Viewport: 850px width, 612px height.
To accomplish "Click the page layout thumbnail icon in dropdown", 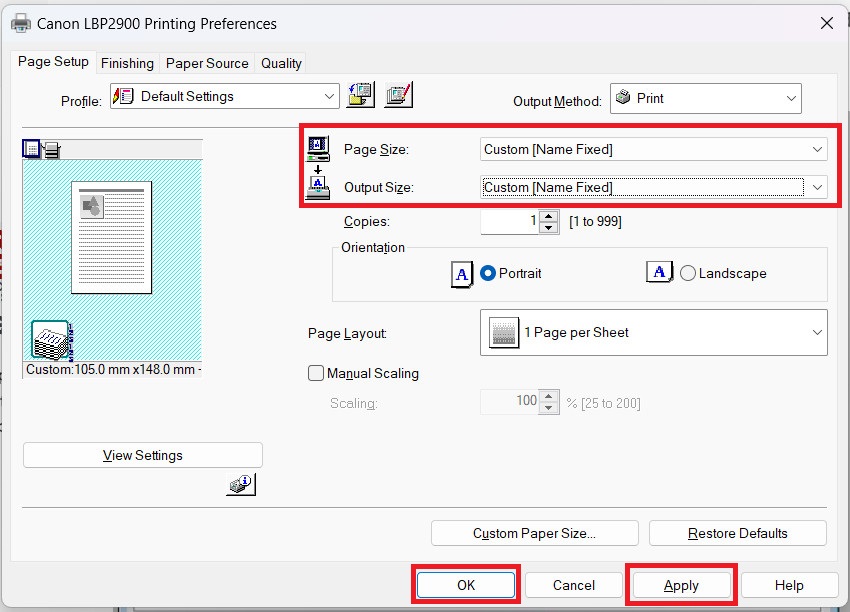I will [x=504, y=332].
